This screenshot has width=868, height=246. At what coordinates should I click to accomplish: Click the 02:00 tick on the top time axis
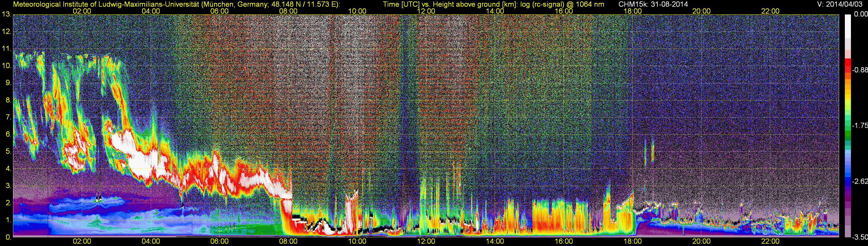(82, 11)
